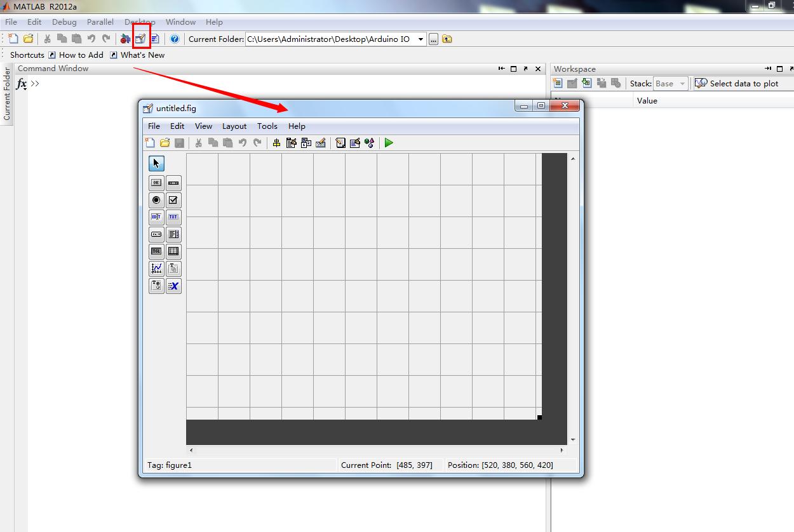Image resolution: width=794 pixels, height=532 pixels.
Task: Pick the Radio Button component in palette
Action: coord(156,200)
